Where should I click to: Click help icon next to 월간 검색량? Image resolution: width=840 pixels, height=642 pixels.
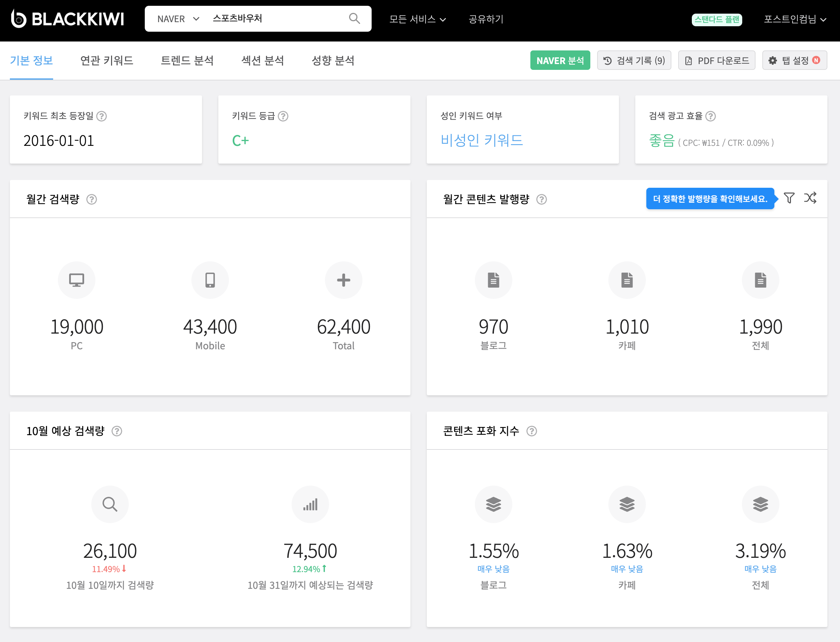[x=92, y=199]
